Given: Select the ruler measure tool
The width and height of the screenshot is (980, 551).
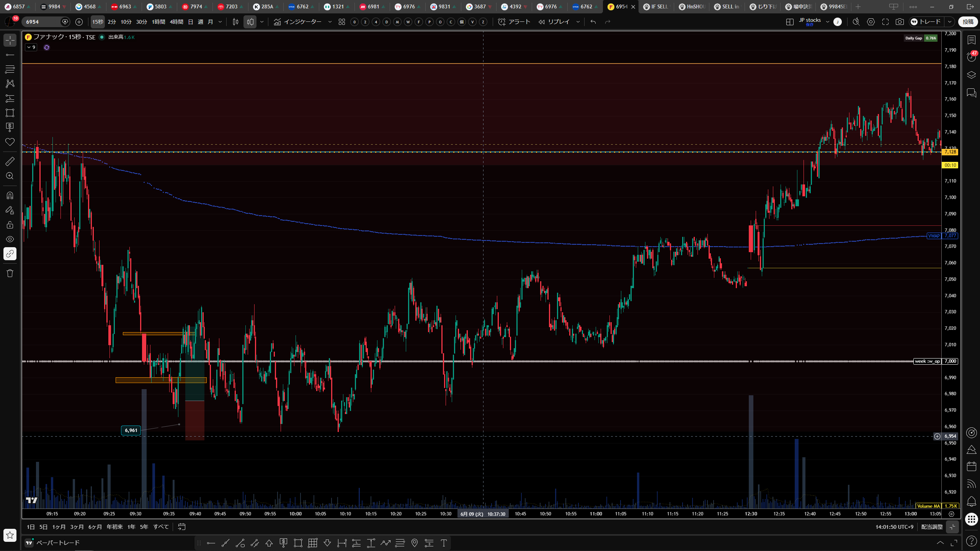Looking at the screenshot, I should (x=10, y=161).
